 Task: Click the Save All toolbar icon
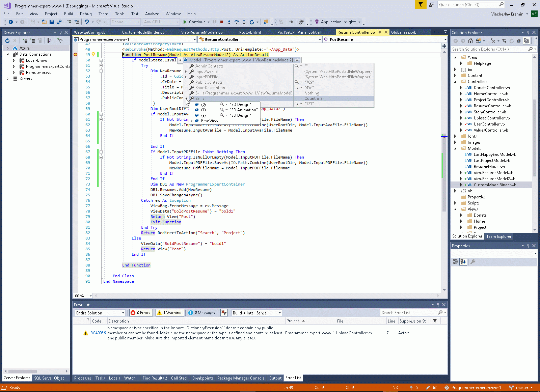click(x=59, y=22)
